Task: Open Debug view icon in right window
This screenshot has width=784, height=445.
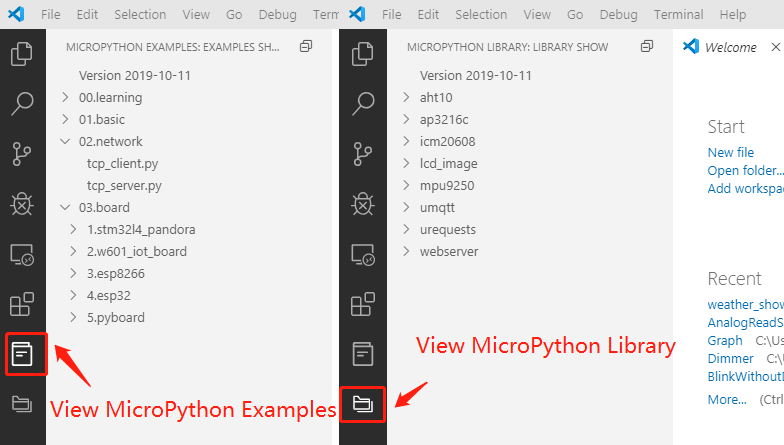Action: click(364, 204)
